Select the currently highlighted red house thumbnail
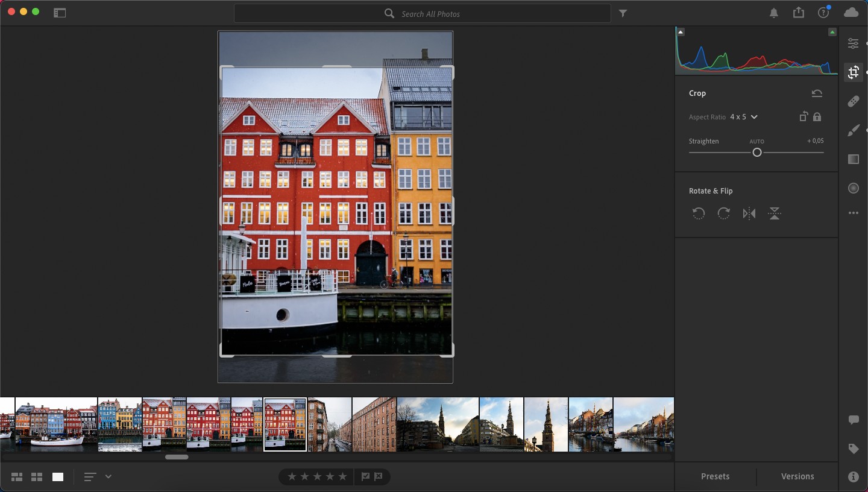868x492 pixels. [285, 424]
